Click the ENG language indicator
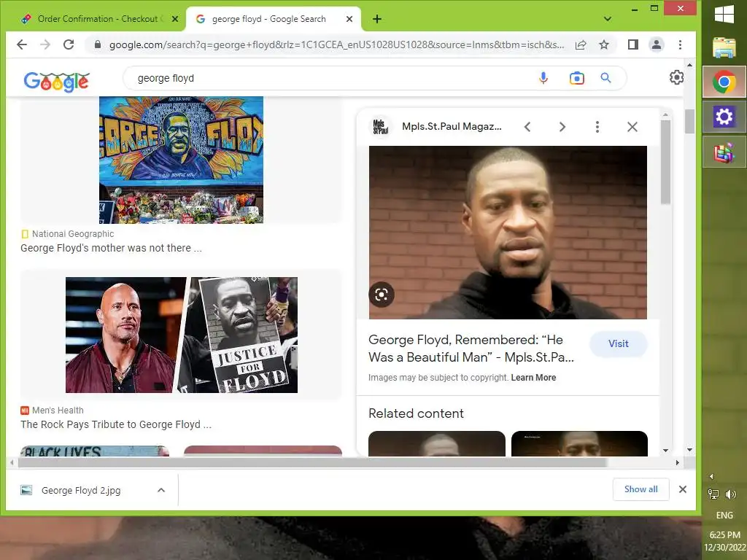 [x=724, y=516]
